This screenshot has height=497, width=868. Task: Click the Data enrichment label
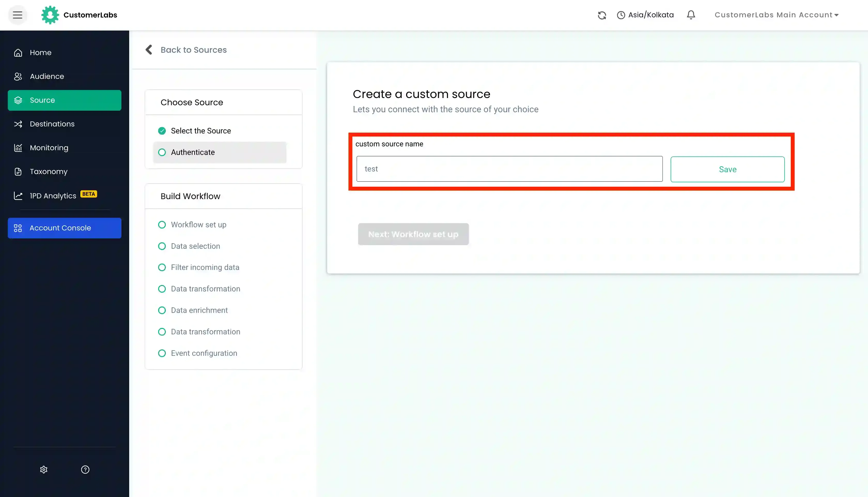199,310
